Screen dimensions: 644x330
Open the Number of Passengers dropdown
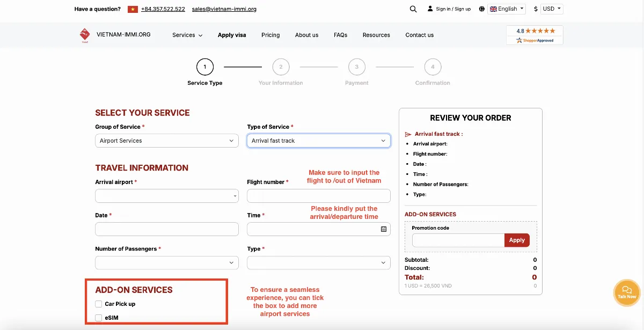pos(167,263)
